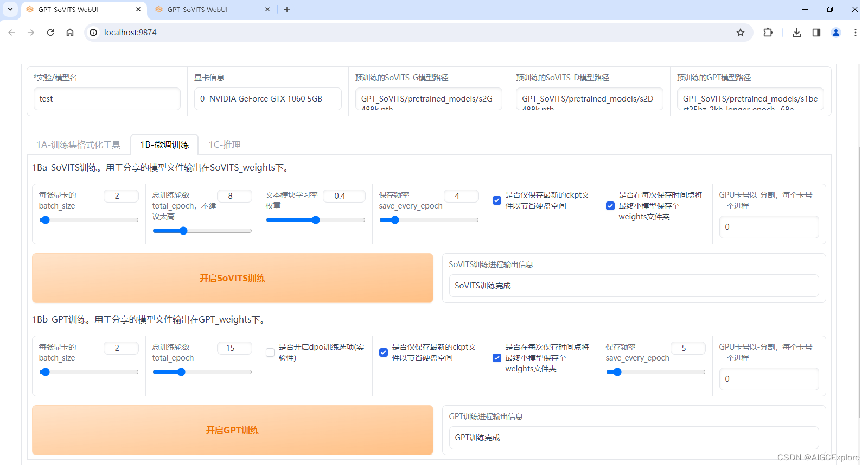Close the second GPT-SoVITS WebUI tab

[267, 9]
